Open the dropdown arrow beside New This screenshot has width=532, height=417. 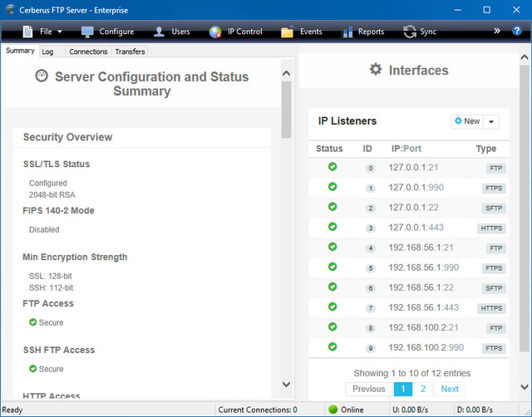click(x=491, y=121)
